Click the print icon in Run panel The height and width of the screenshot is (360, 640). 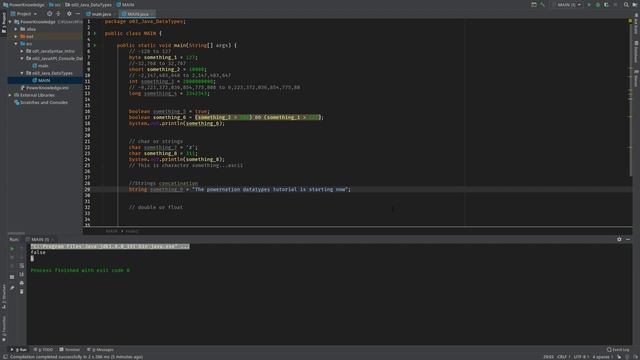[x=22, y=282]
